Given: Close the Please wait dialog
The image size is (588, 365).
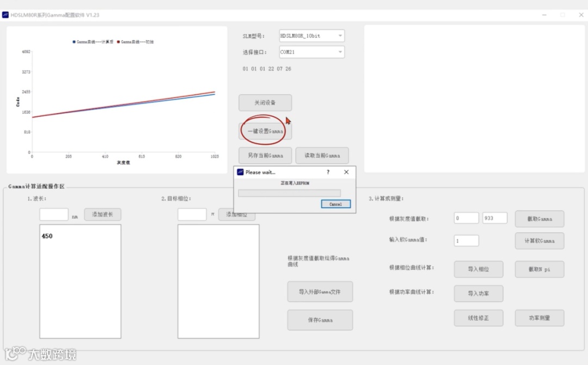Looking at the screenshot, I should pos(346,172).
